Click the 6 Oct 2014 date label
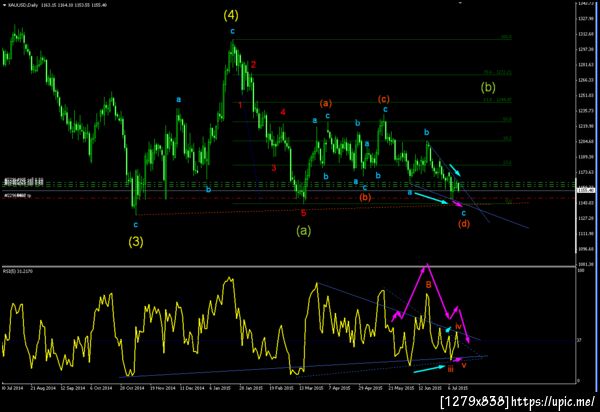Image resolution: width=600 pixels, height=412 pixels. point(101,388)
